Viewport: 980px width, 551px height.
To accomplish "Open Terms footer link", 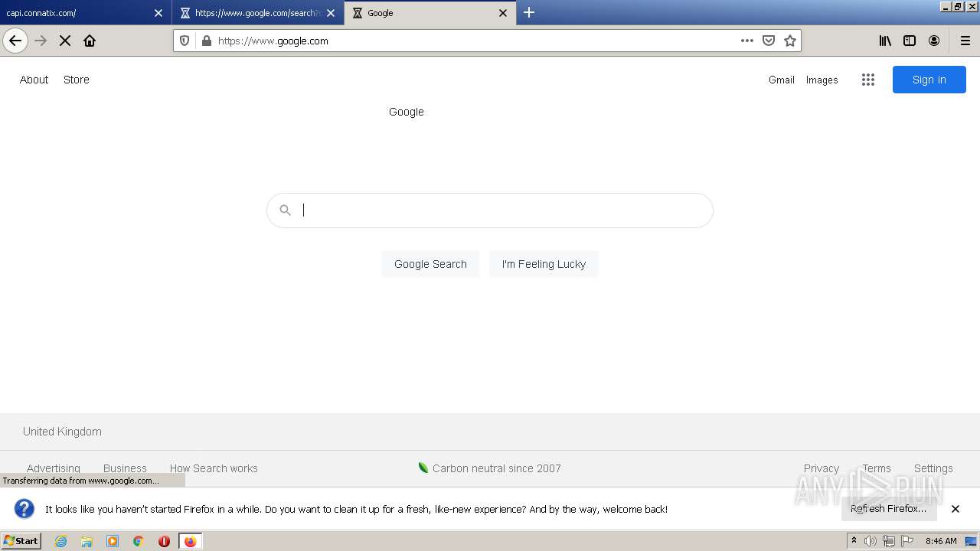I will pos(877,468).
